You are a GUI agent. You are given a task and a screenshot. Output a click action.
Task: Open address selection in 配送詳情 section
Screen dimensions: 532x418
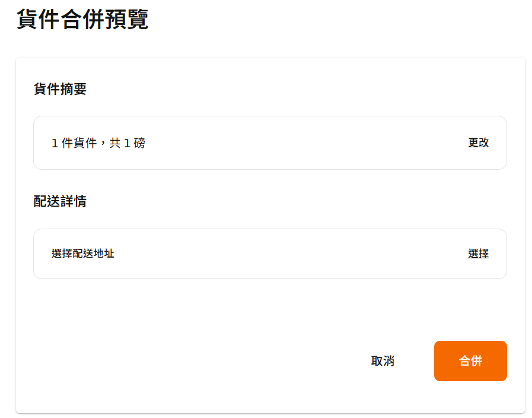(x=478, y=254)
